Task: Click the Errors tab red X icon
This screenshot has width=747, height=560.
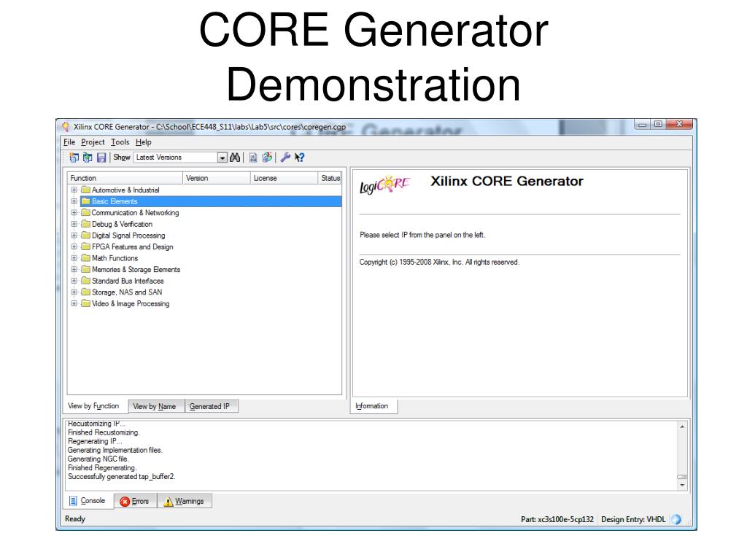Action: tap(125, 502)
